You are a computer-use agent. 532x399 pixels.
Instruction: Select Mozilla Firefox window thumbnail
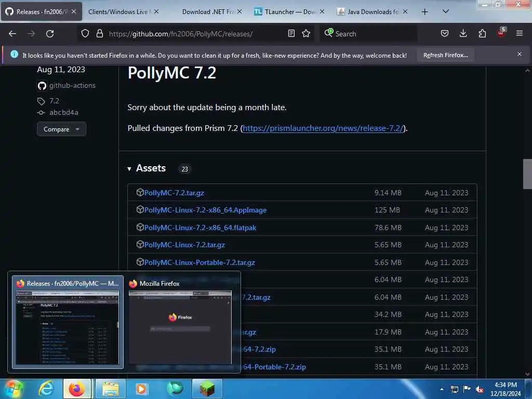click(x=180, y=322)
